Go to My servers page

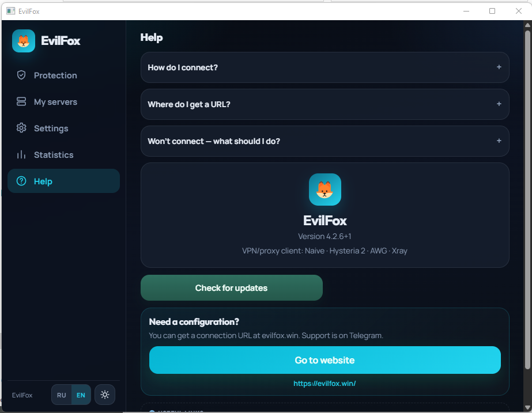pos(63,102)
